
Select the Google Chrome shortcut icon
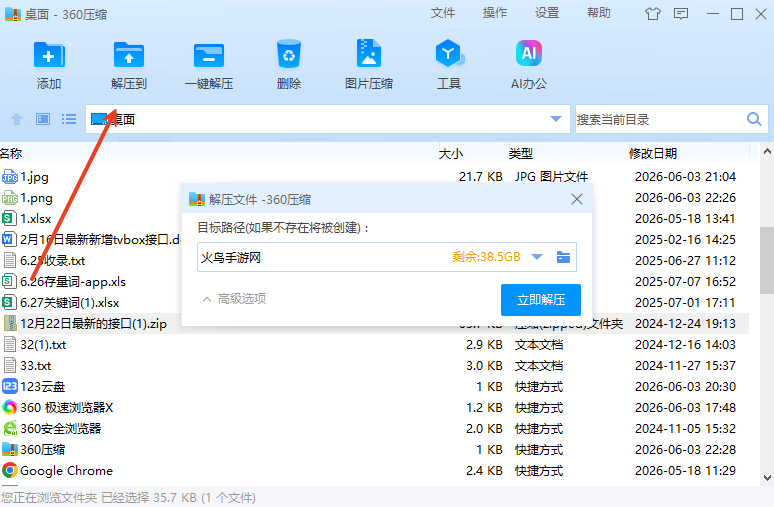[9, 470]
